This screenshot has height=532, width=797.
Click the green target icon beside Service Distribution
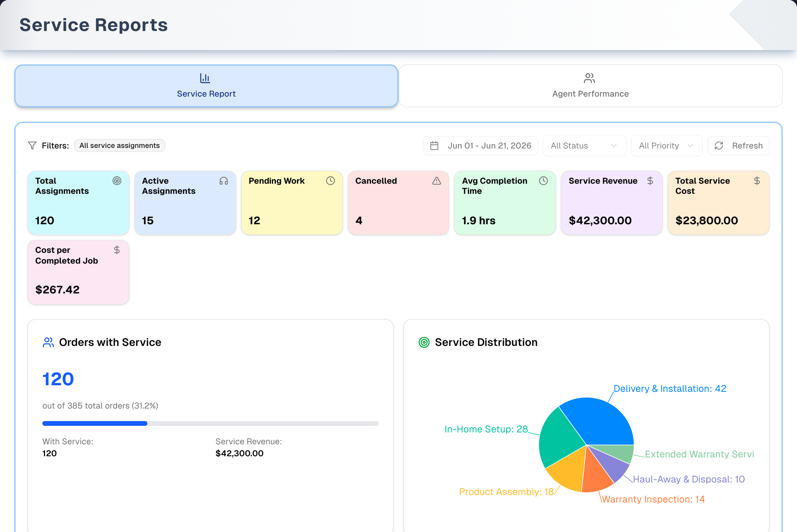click(x=424, y=342)
